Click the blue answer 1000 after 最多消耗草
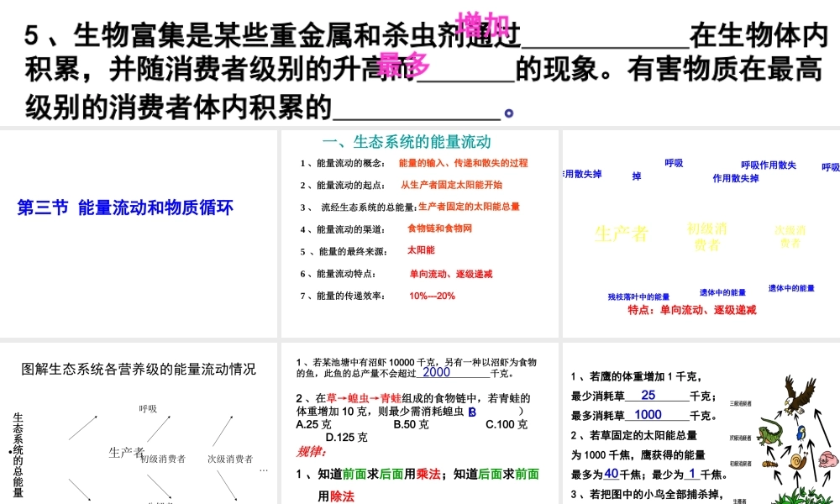This screenshot has width=840, height=504. tap(648, 415)
